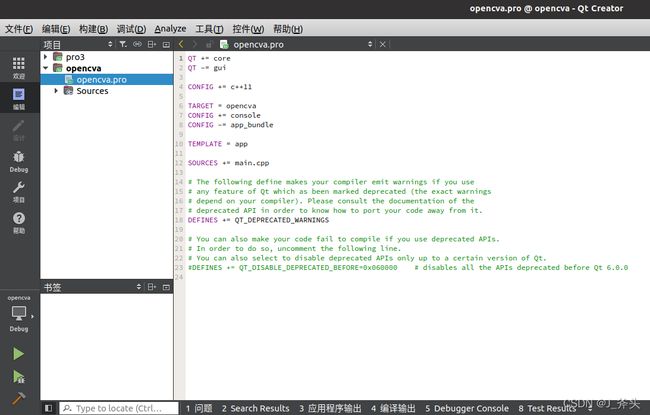The width and height of the screenshot is (650, 415).
Task: Show the 1 问题 issues pane
Action: (199, 408)
